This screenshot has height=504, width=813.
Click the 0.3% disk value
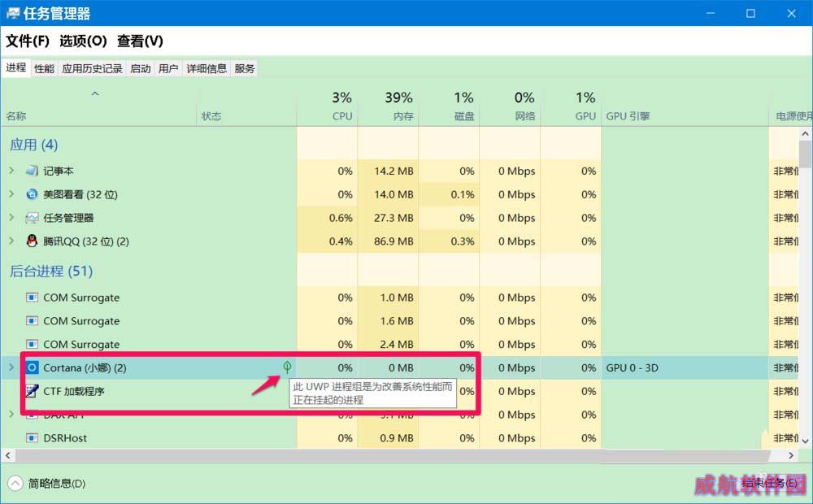pos(463,241)
